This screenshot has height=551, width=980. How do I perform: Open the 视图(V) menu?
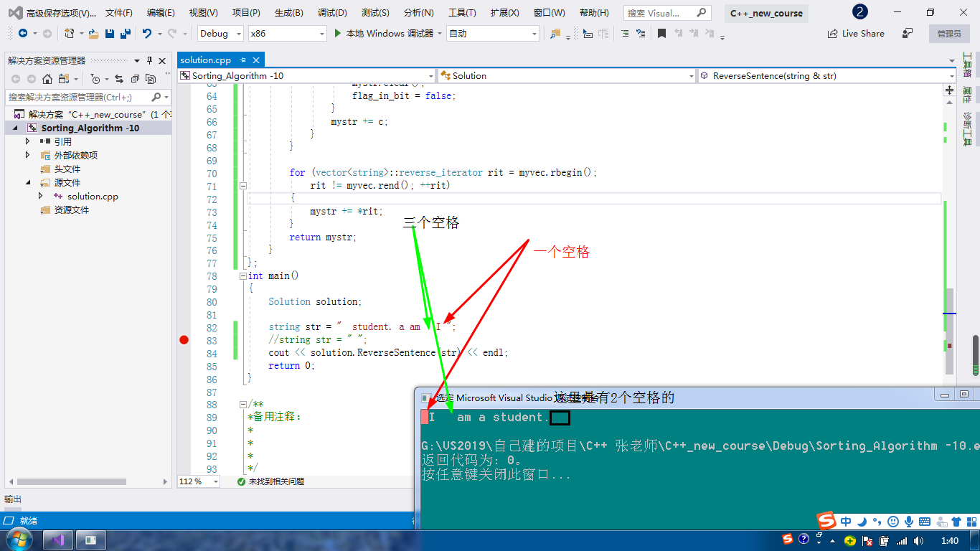204,13
